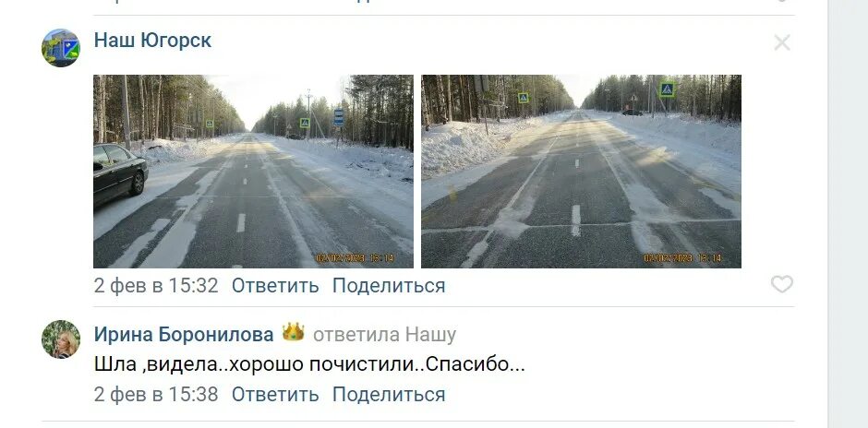Image resolution: width=868 pixels, height=428 pixels.
Task: Open the 2 фев в 15:32 timestamp
Action: [156, 286]
